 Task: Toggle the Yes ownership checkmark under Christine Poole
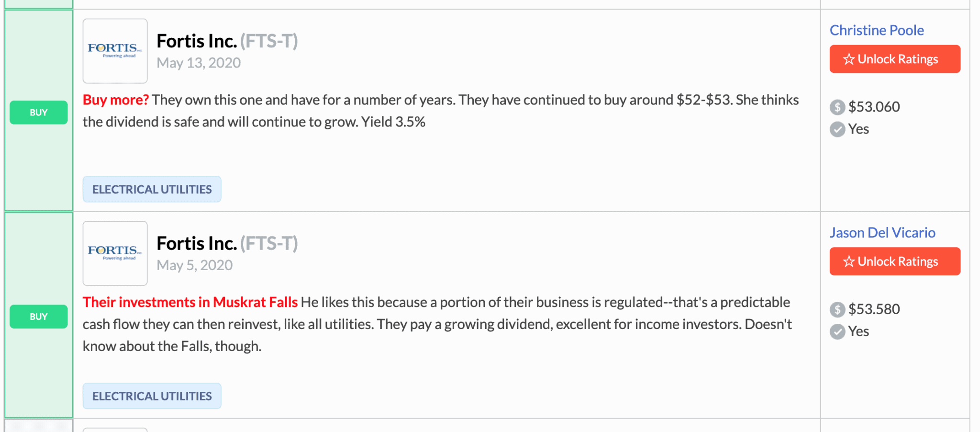point(837,129)
